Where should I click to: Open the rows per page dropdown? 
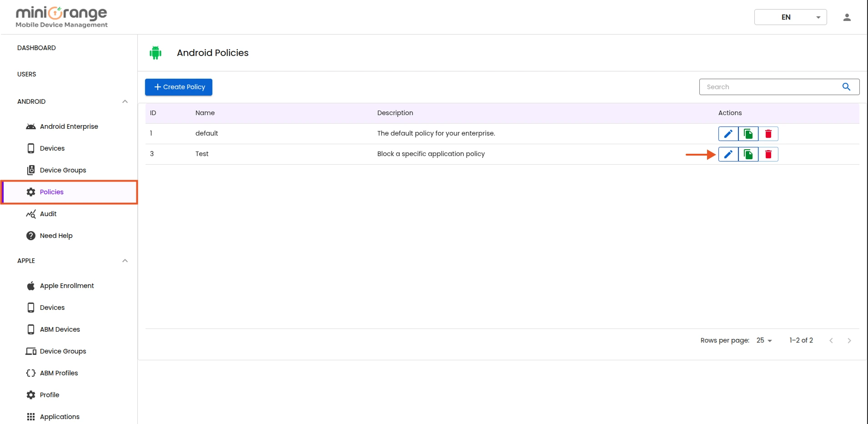click(763, 340)
